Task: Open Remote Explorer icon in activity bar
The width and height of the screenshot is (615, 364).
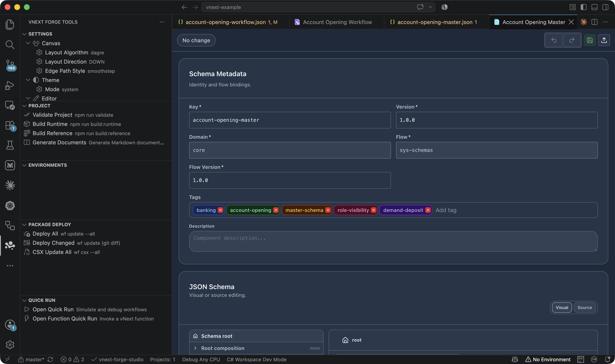Action: pyautogui.click(x=10, y=105)
